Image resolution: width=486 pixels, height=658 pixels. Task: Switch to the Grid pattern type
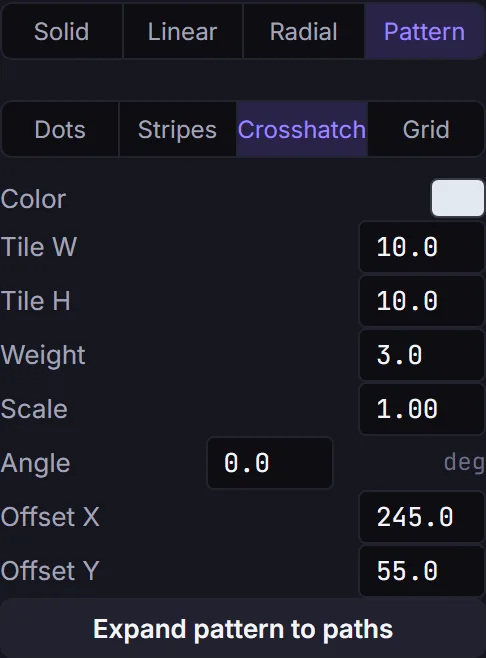tap(426, 129)
